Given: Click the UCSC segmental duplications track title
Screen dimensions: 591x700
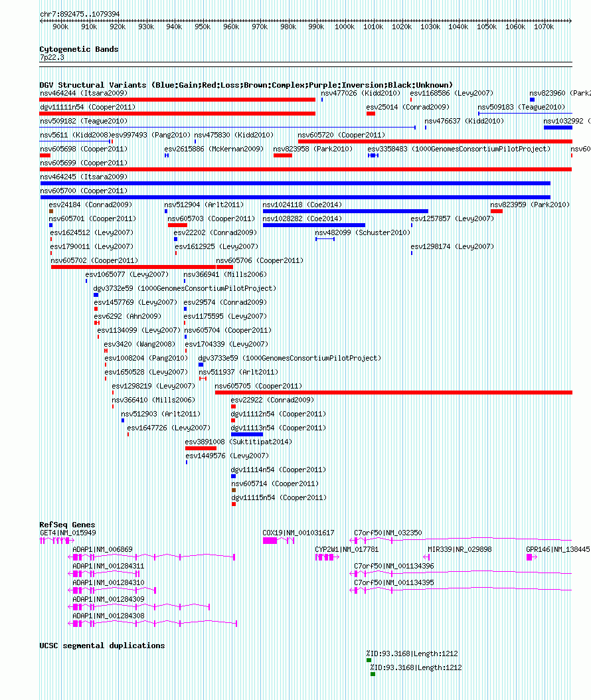Looking at the screenshot, I should click(x=102, y=646).
